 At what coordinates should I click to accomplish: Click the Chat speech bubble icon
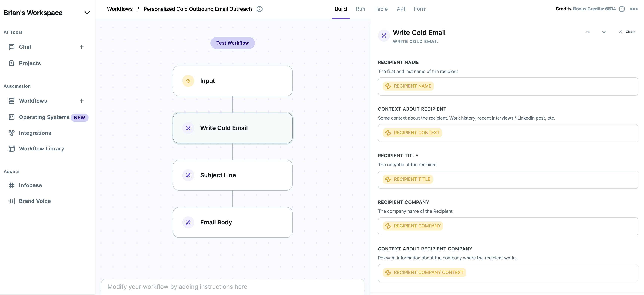point(11,47)
